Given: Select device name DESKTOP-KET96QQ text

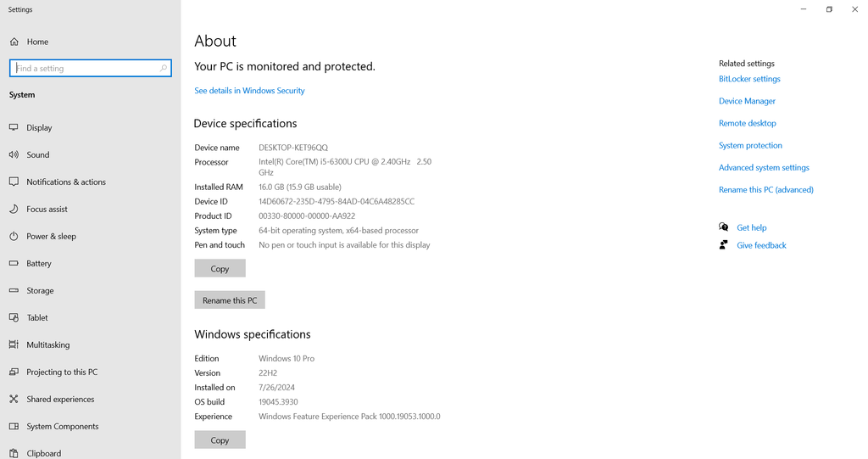Looking at the screenshot, I should [293, 148].
